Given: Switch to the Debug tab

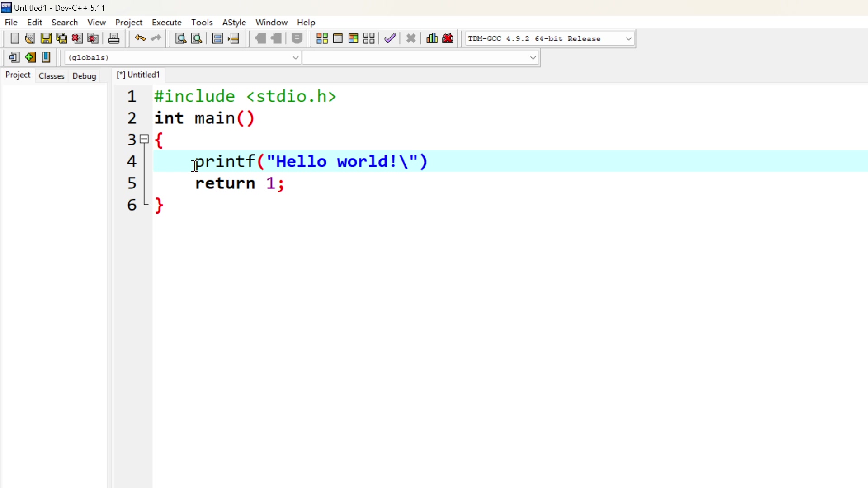Looking at the screenshot, I should [84, 76].
